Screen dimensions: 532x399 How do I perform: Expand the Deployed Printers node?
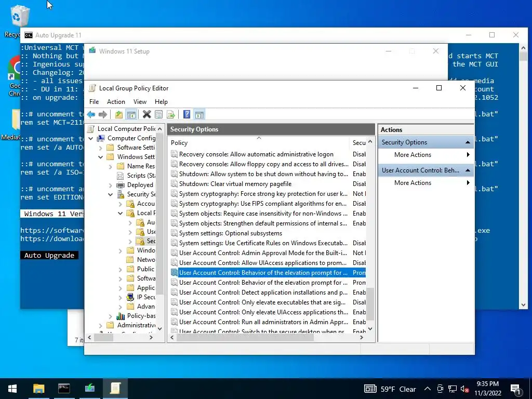110,185
